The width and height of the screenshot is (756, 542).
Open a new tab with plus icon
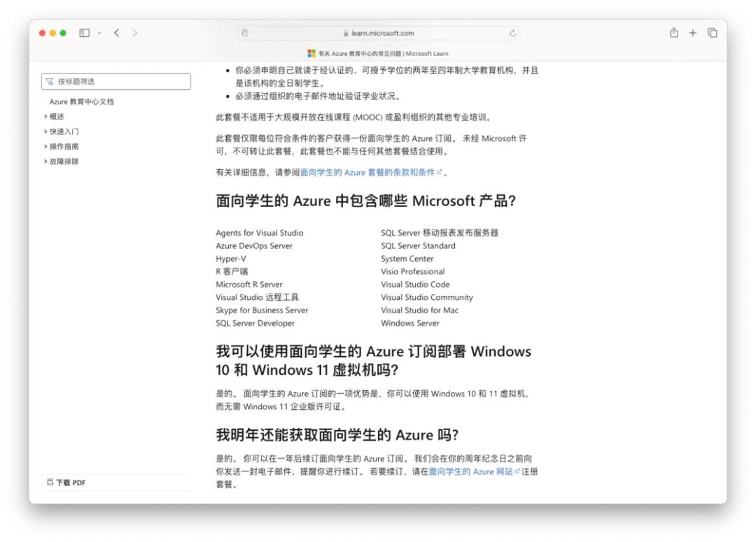click(693, 33)
